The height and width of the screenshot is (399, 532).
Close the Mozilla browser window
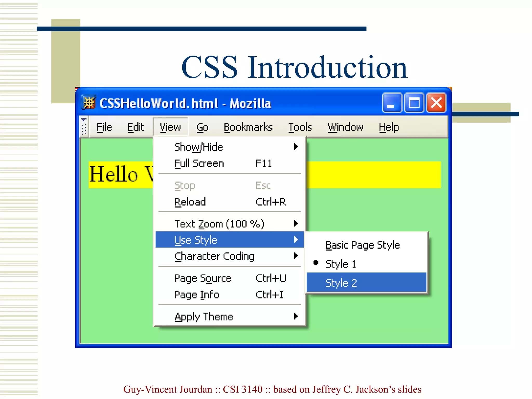pyautogui.click(x=436, y=103)
